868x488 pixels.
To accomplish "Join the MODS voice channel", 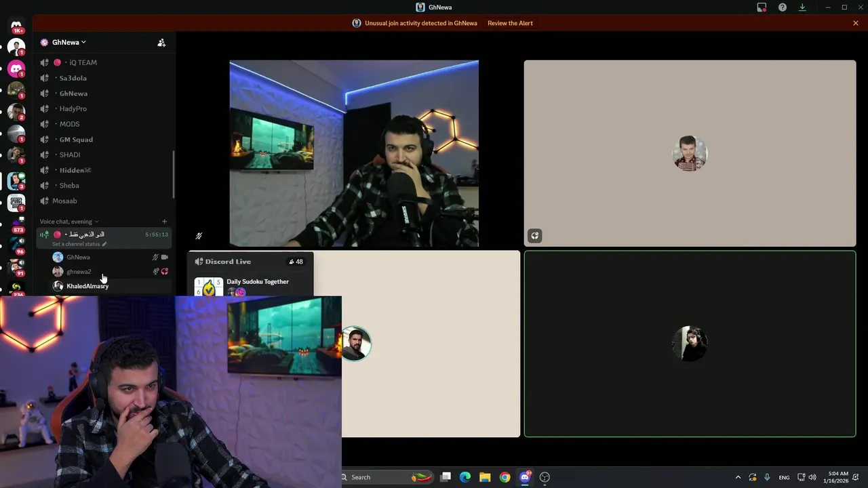I will pos(104,124).
